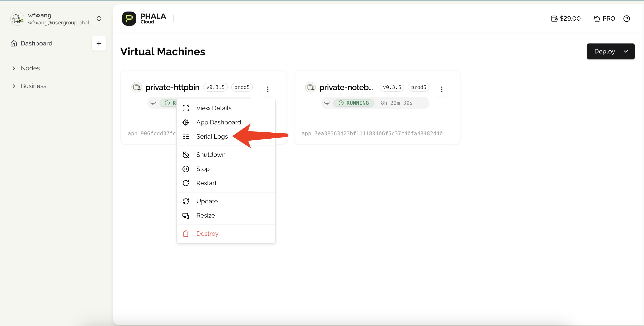Click Restart in the VM menu
This screenshot has height=326, width=644.
click(206, 183)
